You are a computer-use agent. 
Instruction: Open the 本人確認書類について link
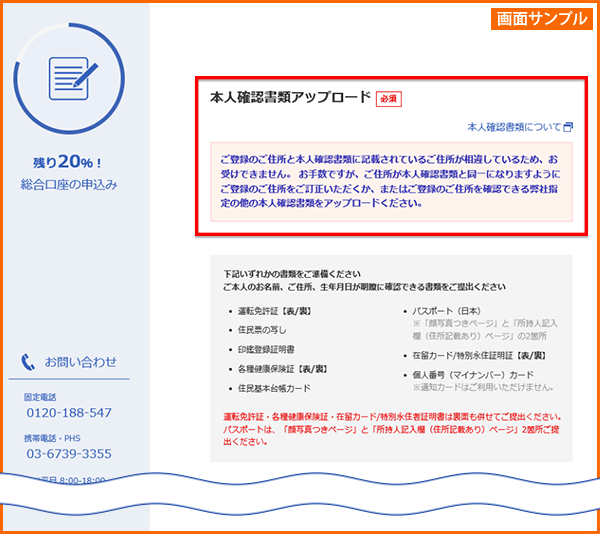tap(514, 127)
